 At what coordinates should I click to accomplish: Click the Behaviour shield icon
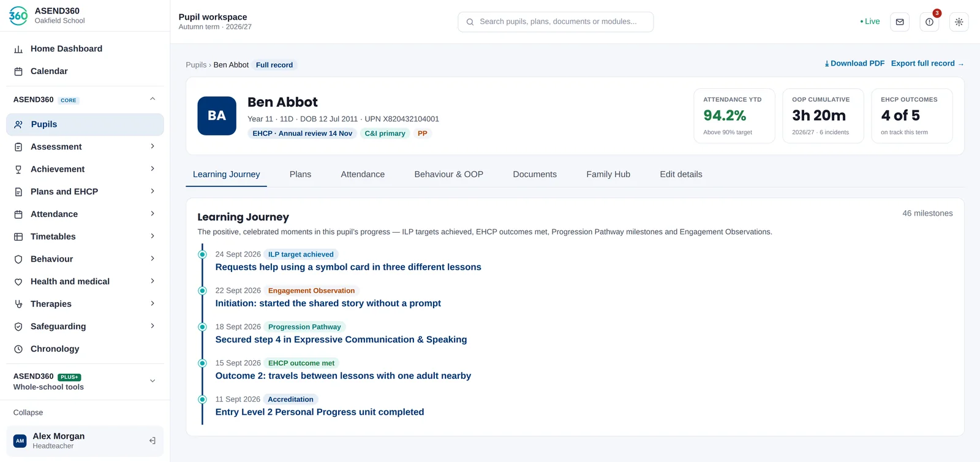(x=18, y=259)
